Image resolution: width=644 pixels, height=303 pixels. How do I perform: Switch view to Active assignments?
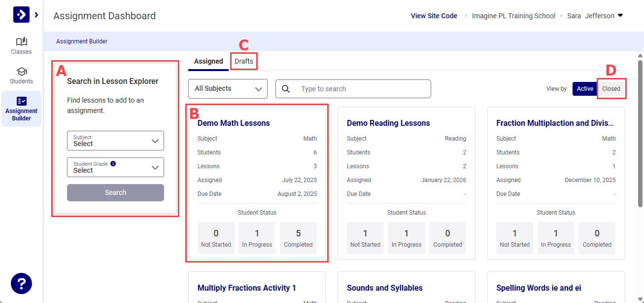(585, 89)
